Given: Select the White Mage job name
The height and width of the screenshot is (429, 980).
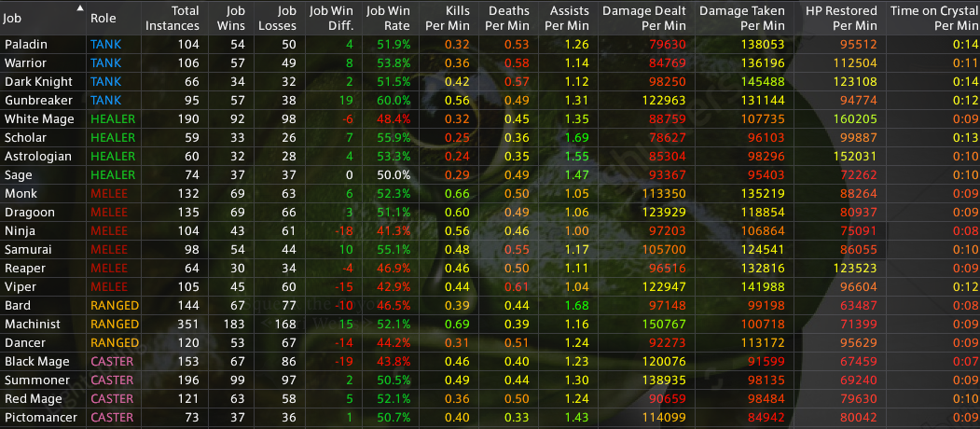Looking at the screenshot, I should coord(39,118).
